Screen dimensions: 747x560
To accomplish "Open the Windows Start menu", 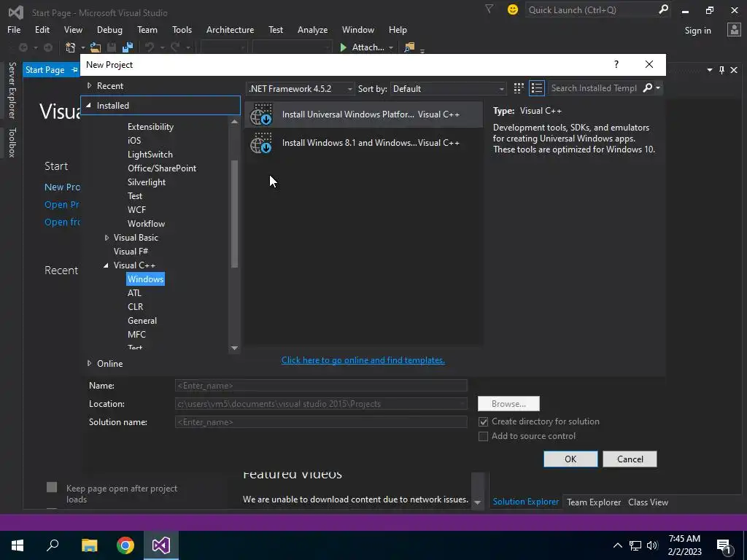I will click(18, 545).
